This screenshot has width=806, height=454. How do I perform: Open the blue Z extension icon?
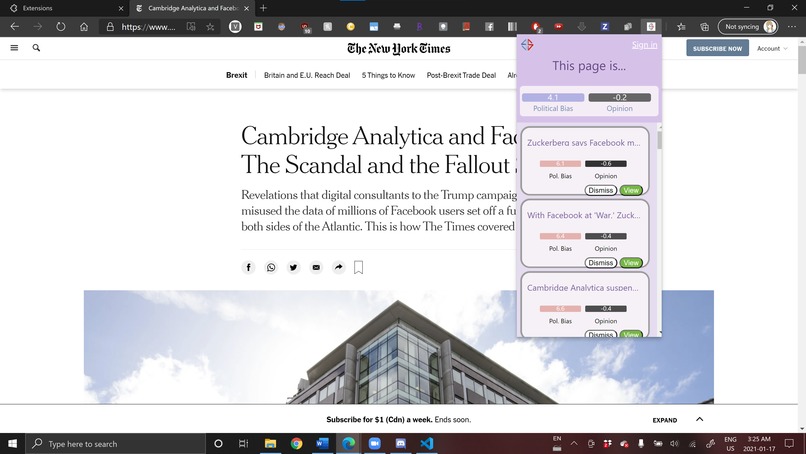point(604,27)
